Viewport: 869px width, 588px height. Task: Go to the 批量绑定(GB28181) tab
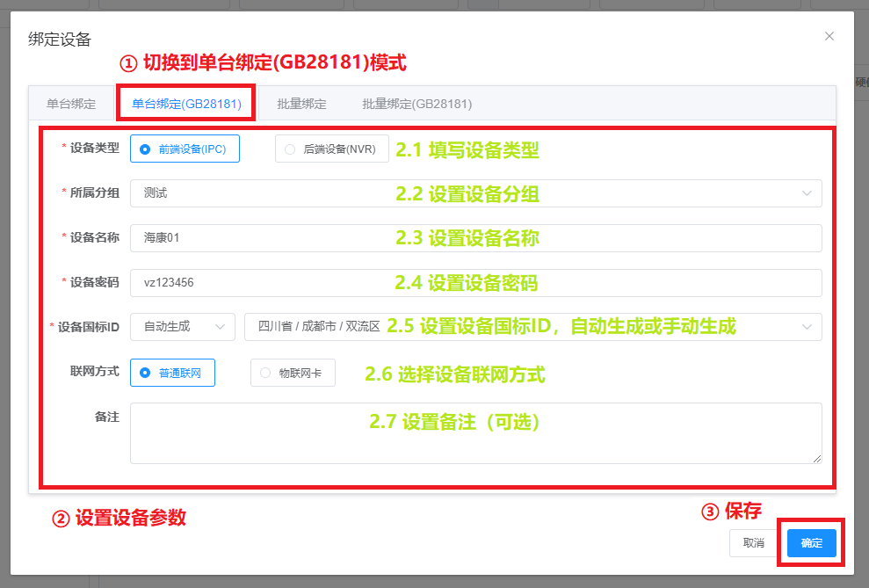tap(416, 104)
